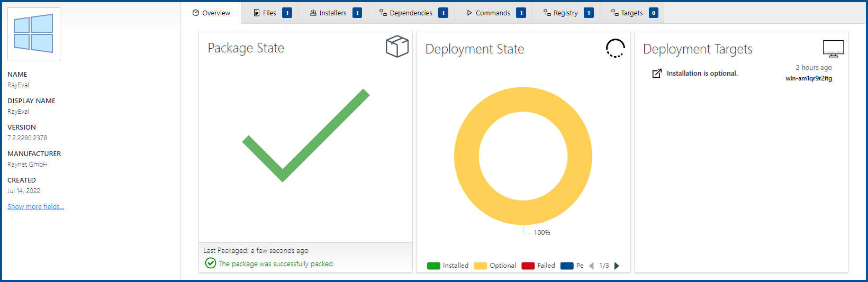Toggle the Optional legend series
The width and height of the screenshot is (868, 282).
point(495,266)
